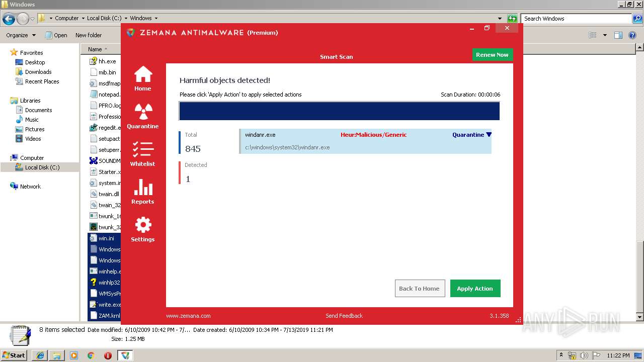Image resolution: width=644 pixels, height=362 pixels.
Task: Show hidden tray icons arrow
Action: coord(561,355)
